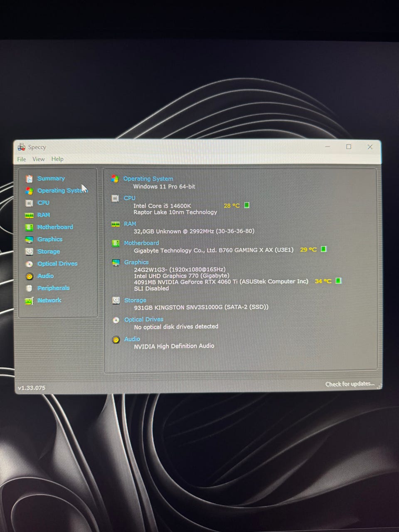Click the CPU chip icon in sidebar
This screenshot has width=399, height=532.
pos(29,203)
